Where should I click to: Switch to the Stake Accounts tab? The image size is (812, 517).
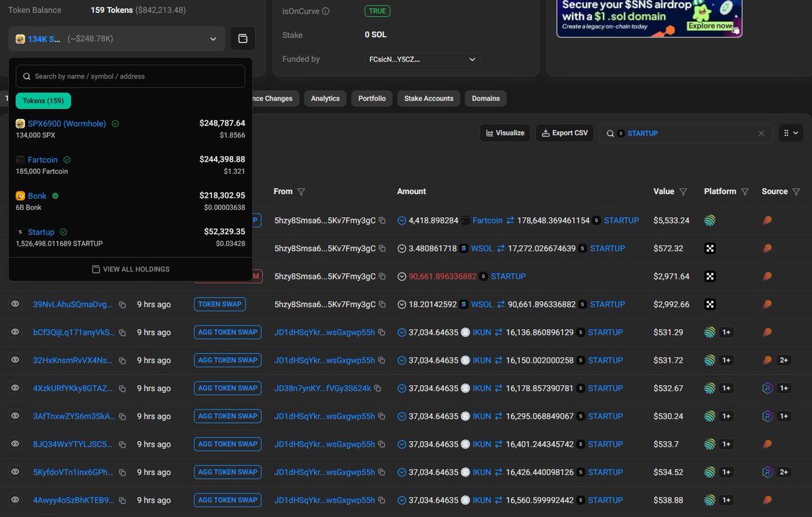tap(429, 99)
